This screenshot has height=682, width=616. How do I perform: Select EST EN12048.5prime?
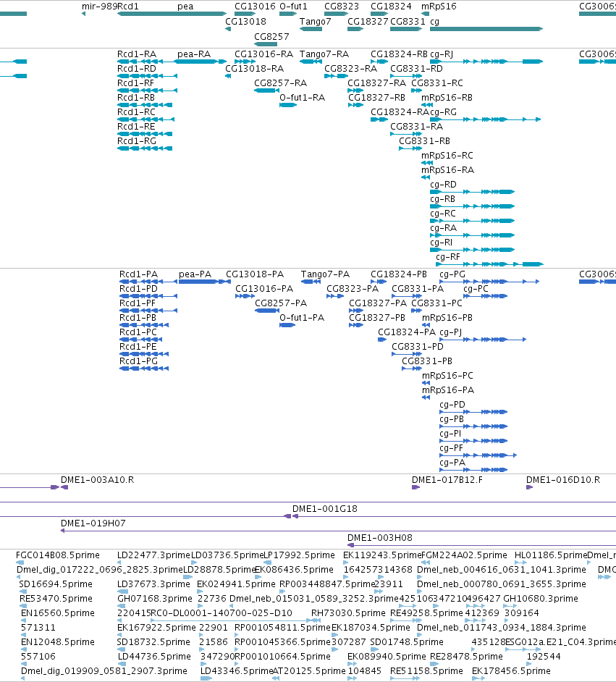pos(58,642)
